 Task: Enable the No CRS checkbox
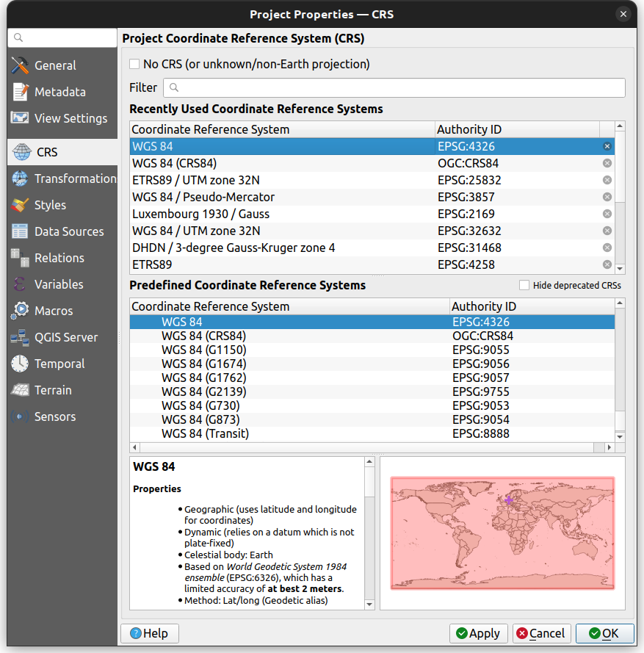coord(134,64)
